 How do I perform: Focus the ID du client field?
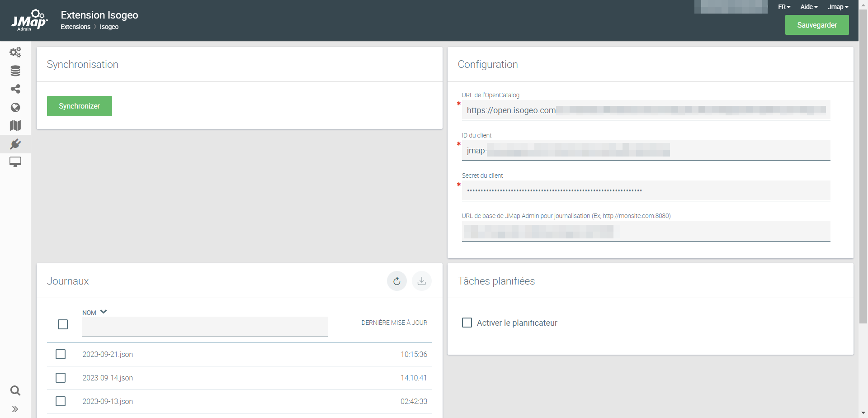(646, 150)
